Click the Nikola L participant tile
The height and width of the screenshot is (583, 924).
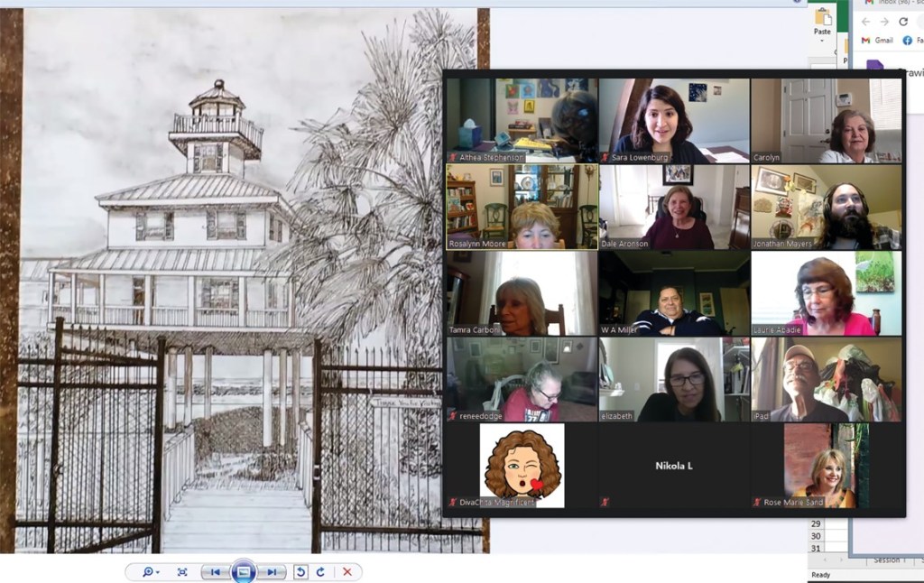click(673, 466)
